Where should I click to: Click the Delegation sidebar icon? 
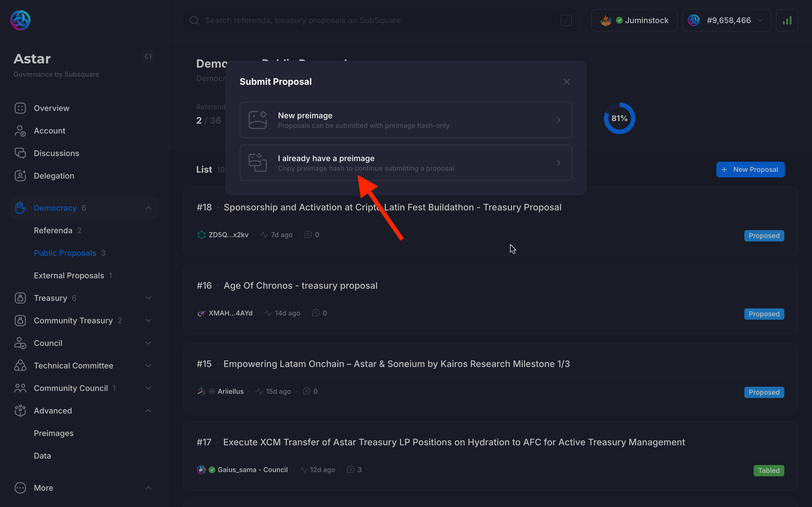click(x=20, y=176)
